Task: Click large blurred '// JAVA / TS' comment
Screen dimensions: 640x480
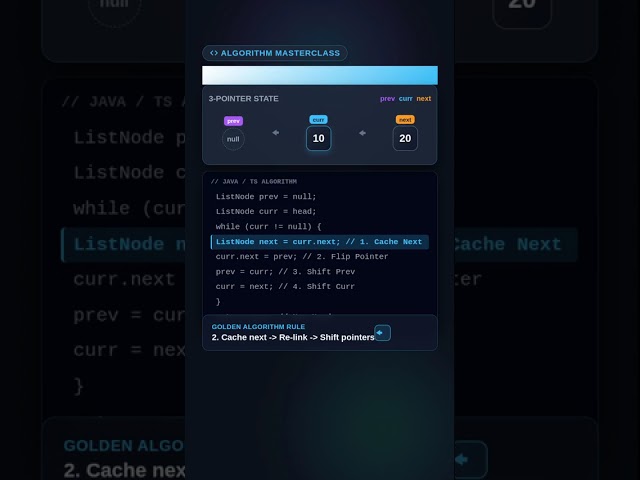Action: 123,102
